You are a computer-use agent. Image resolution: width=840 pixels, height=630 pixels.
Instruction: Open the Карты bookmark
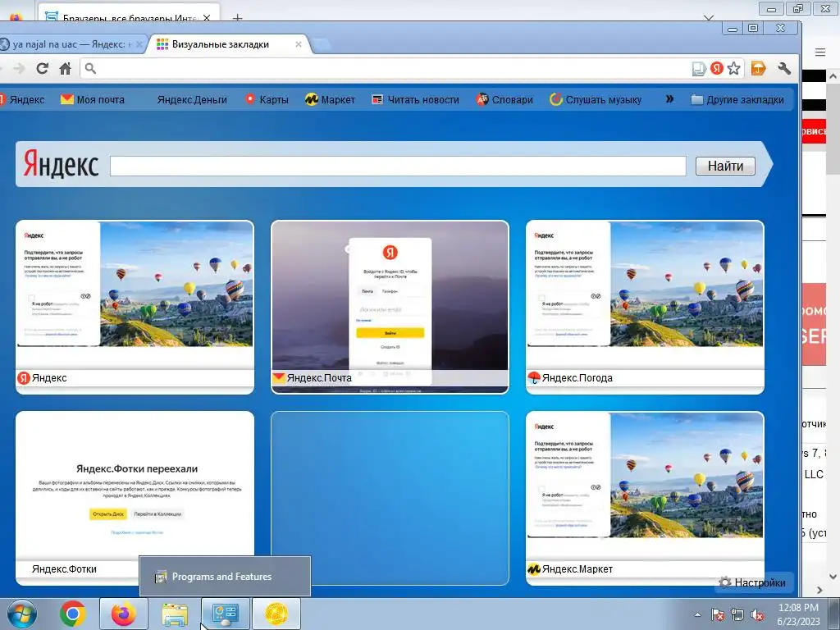pos(267,99)
